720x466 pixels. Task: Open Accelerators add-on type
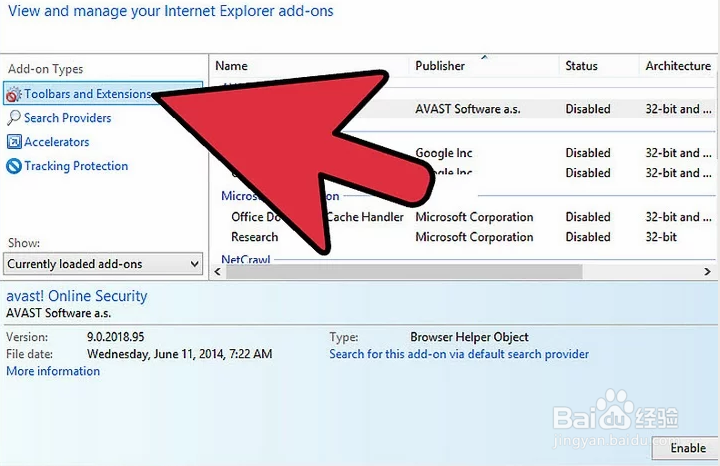tap(56, 142)
